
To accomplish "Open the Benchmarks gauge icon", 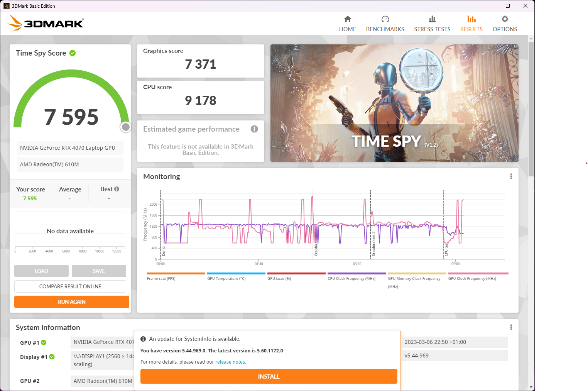I will click(385, 19).
